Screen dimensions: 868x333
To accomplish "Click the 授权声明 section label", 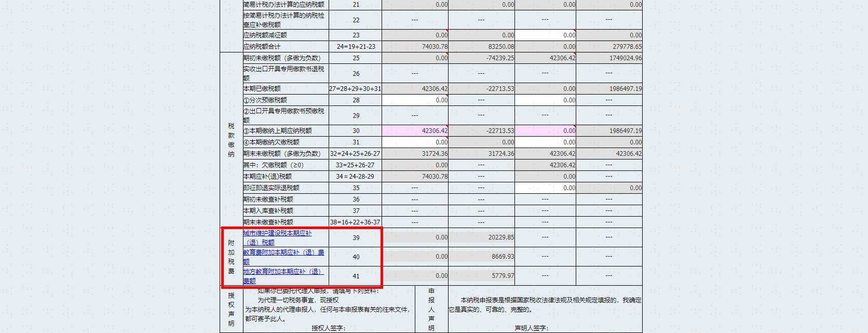I will pyautogui.click(x=231, y=309).
